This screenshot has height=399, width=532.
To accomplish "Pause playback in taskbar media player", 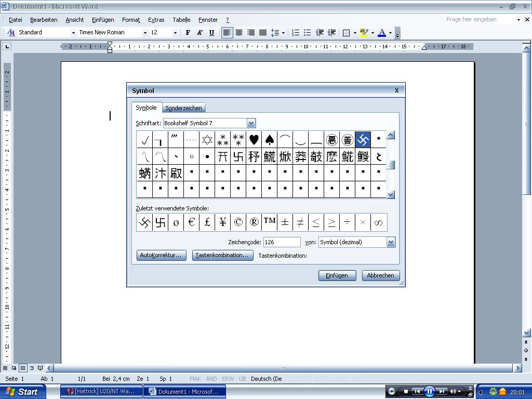I will tap(429, 392).
